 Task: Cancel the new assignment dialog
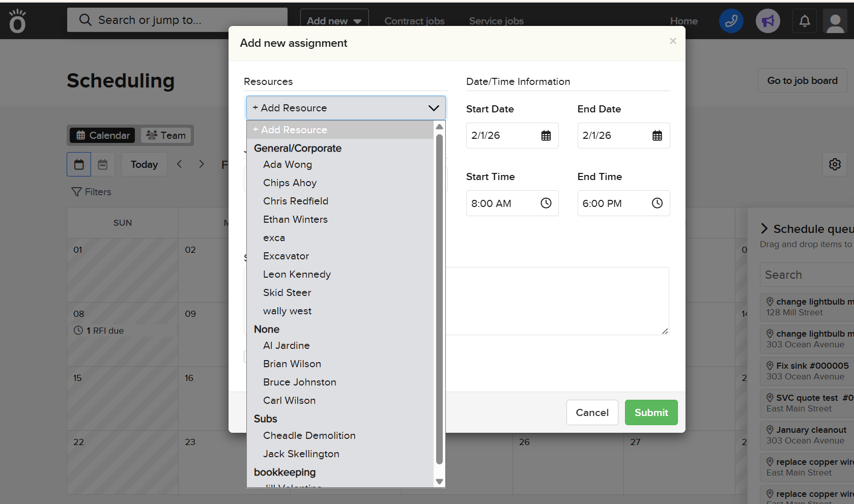592,412
